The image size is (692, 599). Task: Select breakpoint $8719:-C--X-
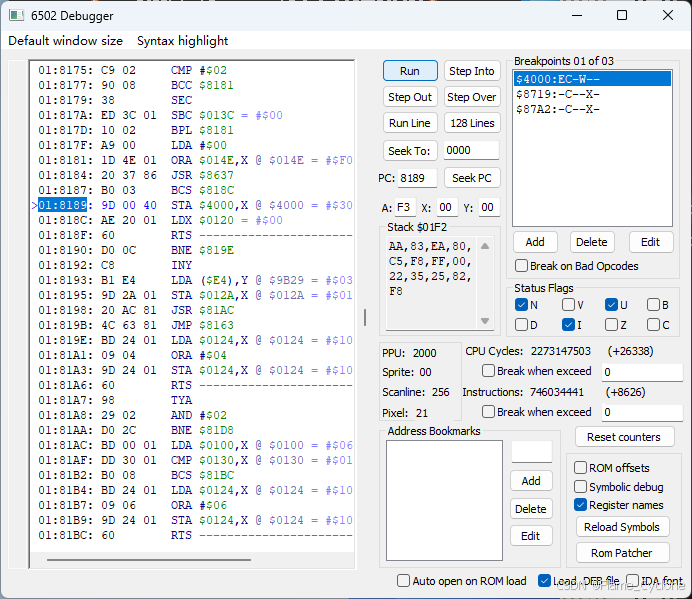pyautogui.click(x=592, y=94)
